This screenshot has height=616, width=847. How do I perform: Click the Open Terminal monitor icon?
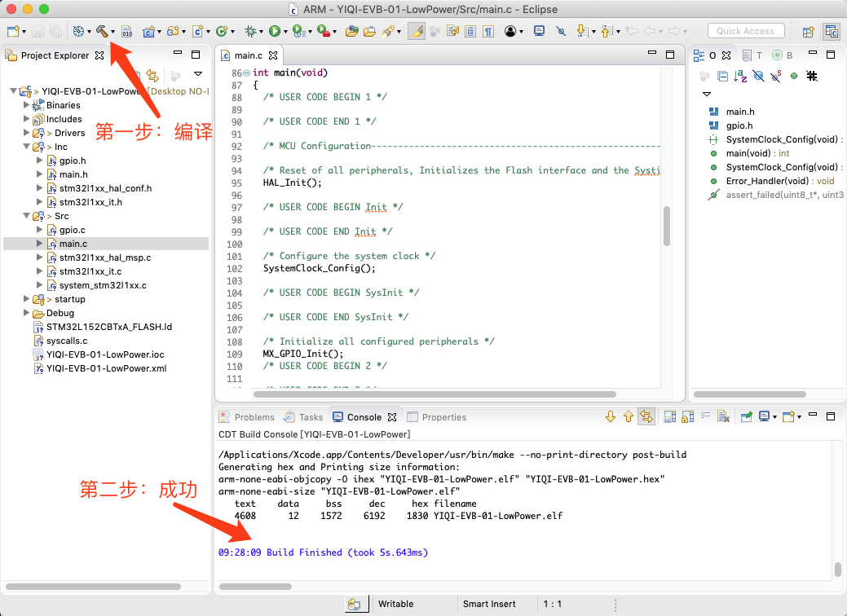[x=539, y=31]
